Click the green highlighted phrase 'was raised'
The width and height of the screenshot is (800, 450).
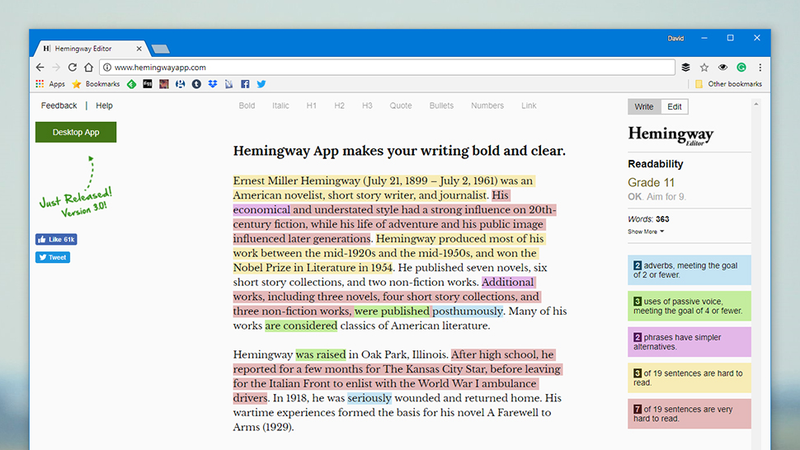(x=320, y=355)
